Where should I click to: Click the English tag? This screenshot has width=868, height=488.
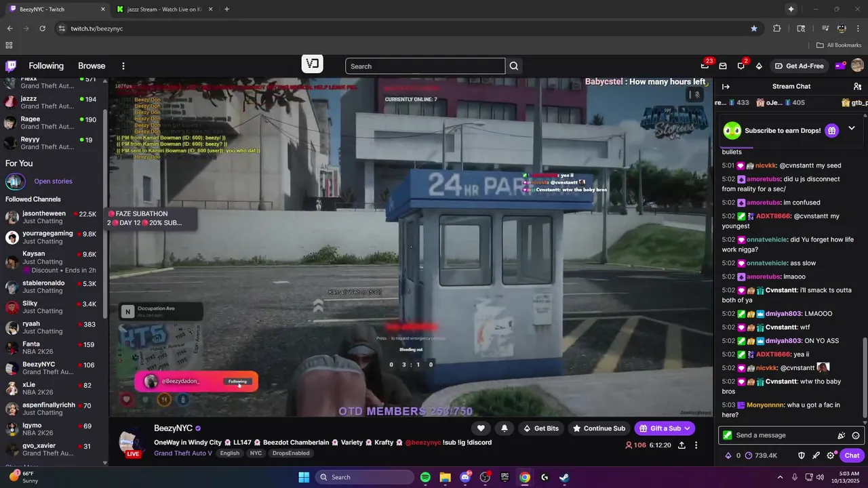[x=229, y=453]
